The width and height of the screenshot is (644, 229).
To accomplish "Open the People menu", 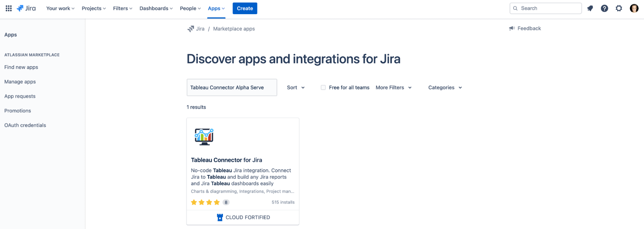I will [190, 8].
